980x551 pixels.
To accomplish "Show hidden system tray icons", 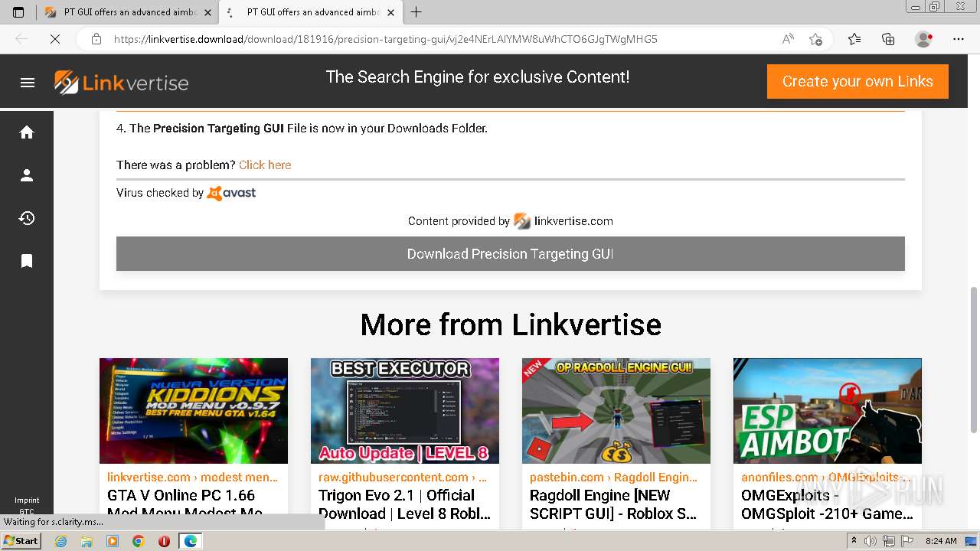I will [854, 541].
